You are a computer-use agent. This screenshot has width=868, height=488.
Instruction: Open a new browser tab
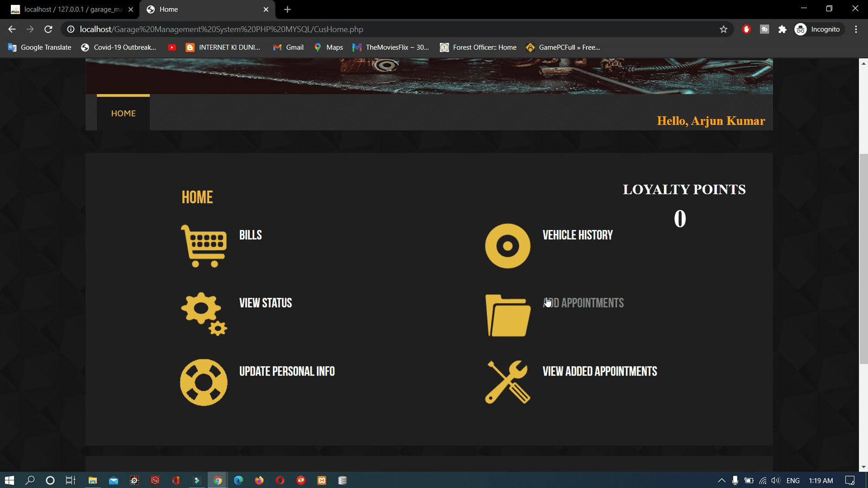[288, 9]
